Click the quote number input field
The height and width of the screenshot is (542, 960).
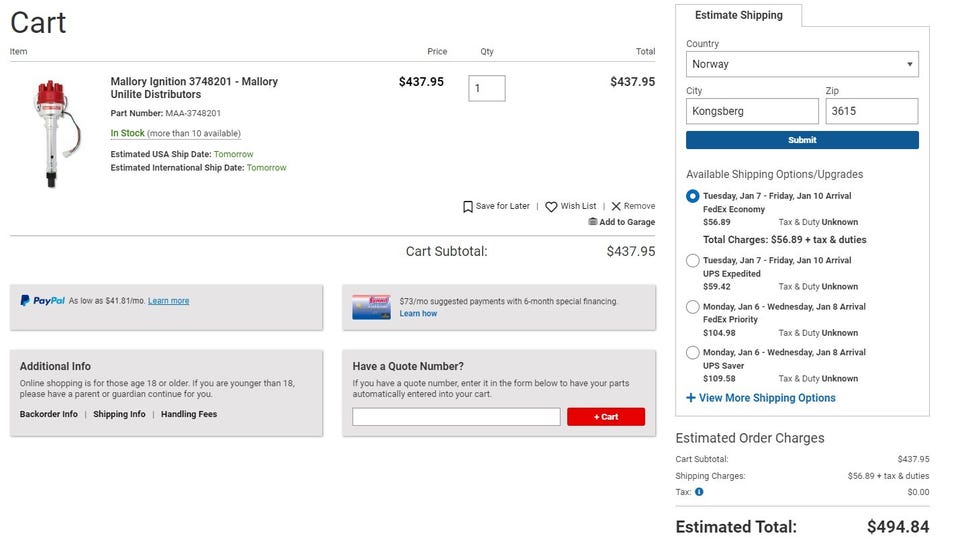click(x=456, y=417)
